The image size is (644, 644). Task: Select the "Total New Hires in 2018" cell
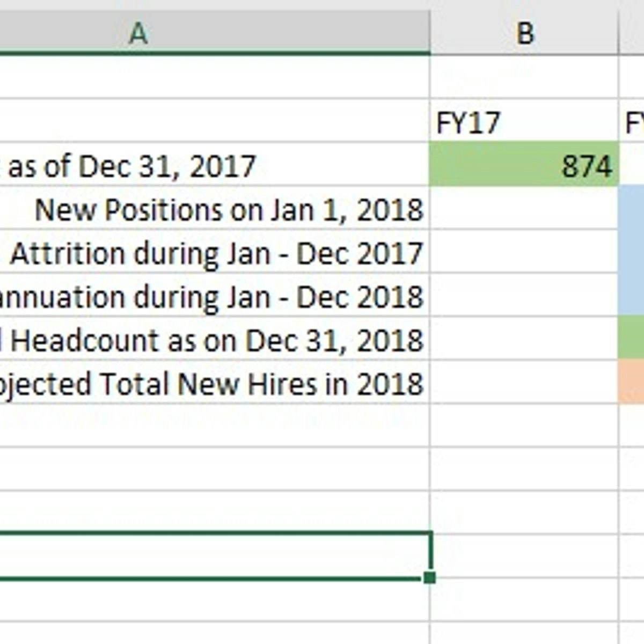click(x=215, y=383)
